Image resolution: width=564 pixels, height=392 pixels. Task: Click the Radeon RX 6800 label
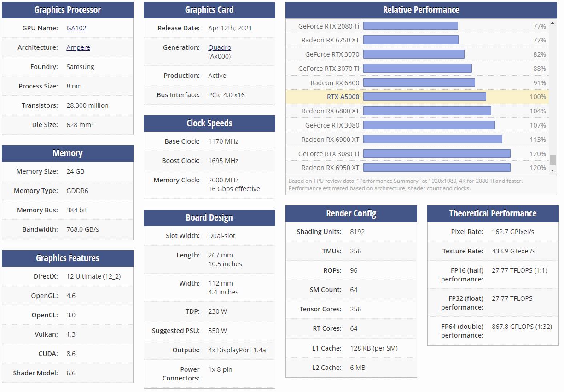335,83
